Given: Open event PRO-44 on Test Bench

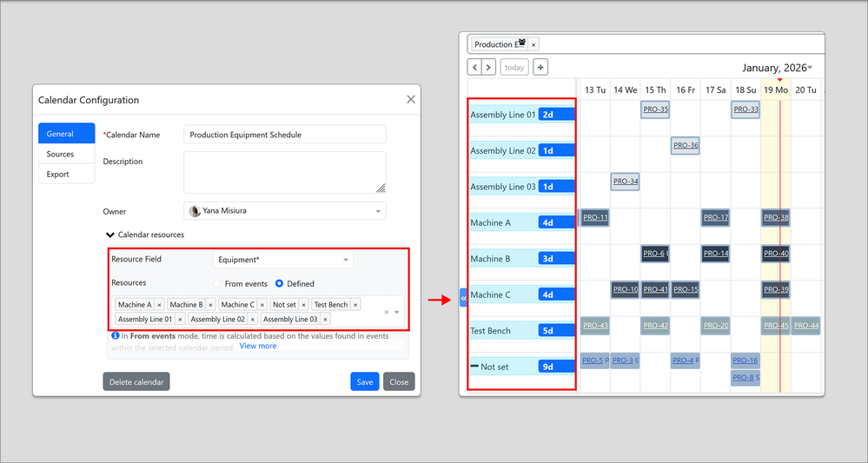Looking at the screenshot, I should (805, 325).
